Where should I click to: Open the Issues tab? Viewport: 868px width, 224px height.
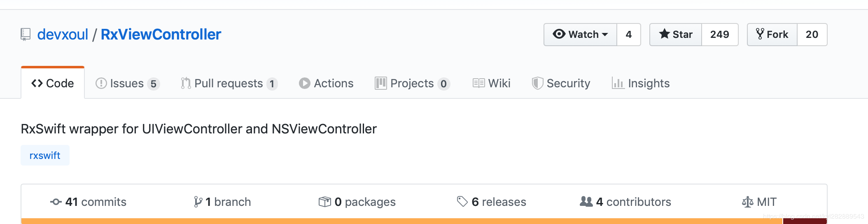[128, 83]
